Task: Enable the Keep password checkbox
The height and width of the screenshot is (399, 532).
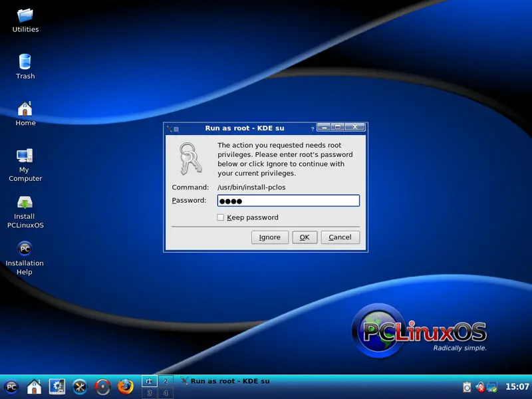Action: 221,217
